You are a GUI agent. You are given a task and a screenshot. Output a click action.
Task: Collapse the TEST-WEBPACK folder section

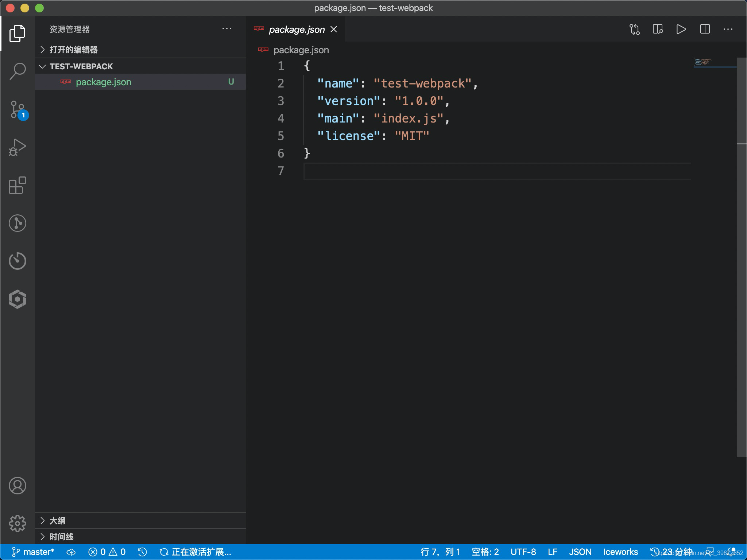click(140, 66)
